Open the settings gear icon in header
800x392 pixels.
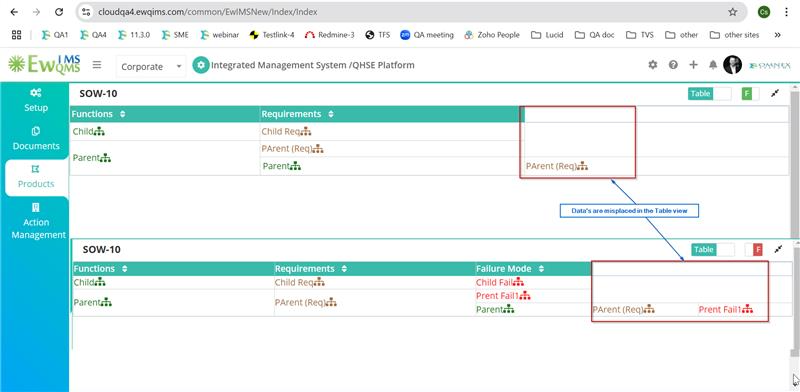click(x=653, y=65)
